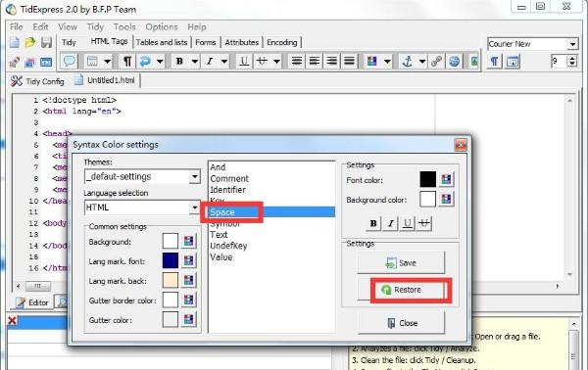Expand the Themes dropdown showing _defaut-settings
The height and width of the screenshot is (370, 588).
(195, 176)
